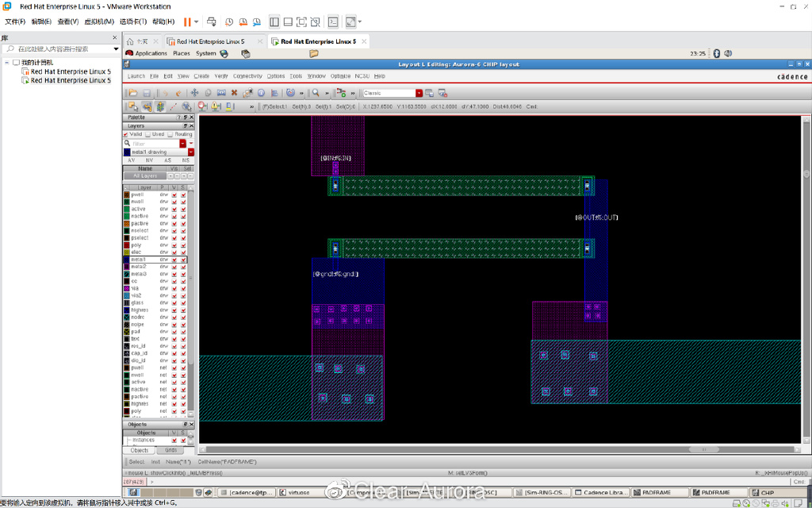Select the Stretch tool icon

point(221,93)
